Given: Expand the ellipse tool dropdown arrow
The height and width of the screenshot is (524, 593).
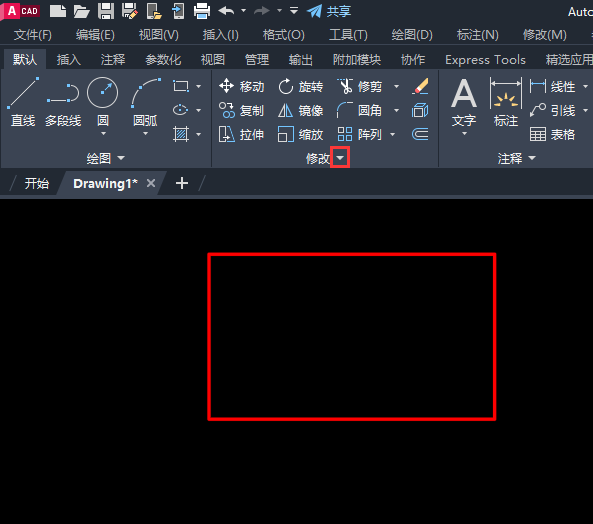Looking at the screenshot, I should click(x=199, y=110).
